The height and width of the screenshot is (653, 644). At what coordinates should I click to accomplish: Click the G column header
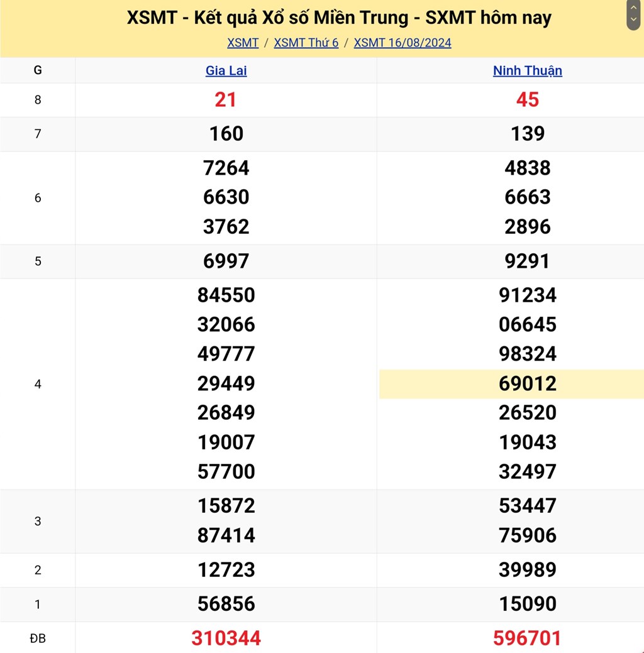click(38, 71)
